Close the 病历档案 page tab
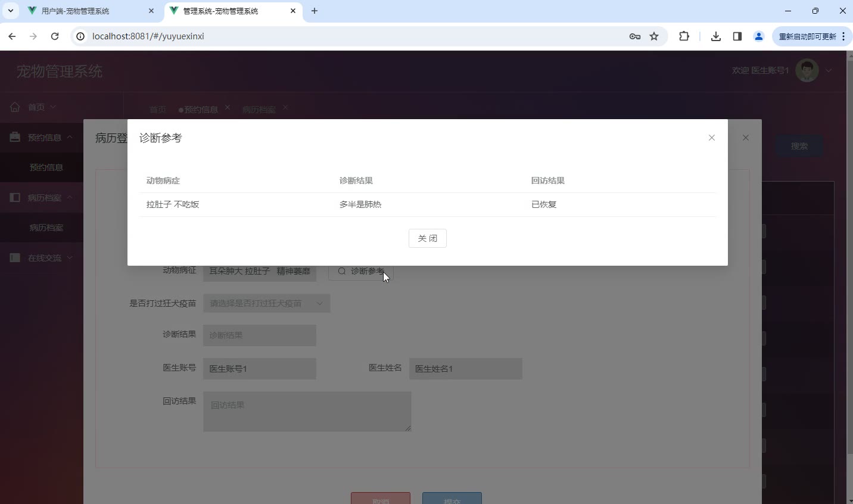853x504 pixels. (x=285, y=107)
